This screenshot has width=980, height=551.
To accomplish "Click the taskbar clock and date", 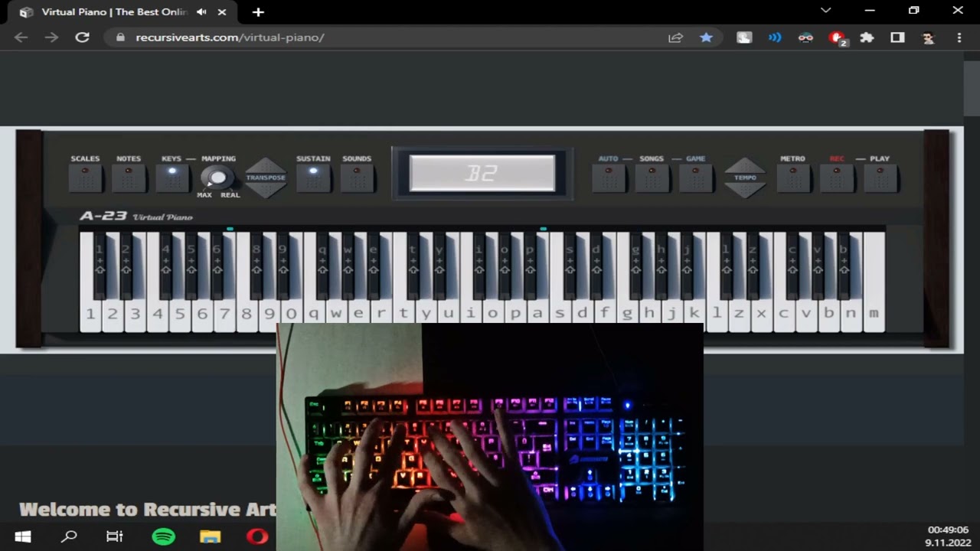I will coord(948,536).
